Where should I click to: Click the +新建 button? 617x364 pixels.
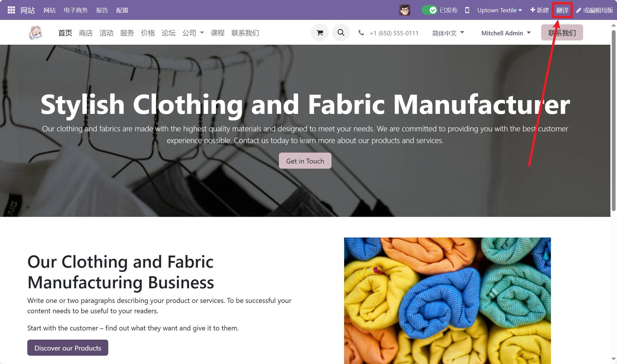tap(540, 10)
